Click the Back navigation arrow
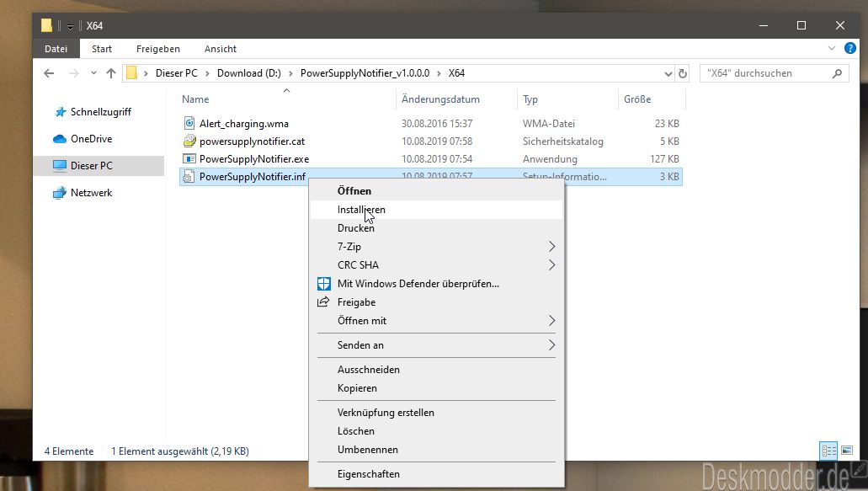The image size is (868, 491). pyautogui.click(x=49, y=73)
